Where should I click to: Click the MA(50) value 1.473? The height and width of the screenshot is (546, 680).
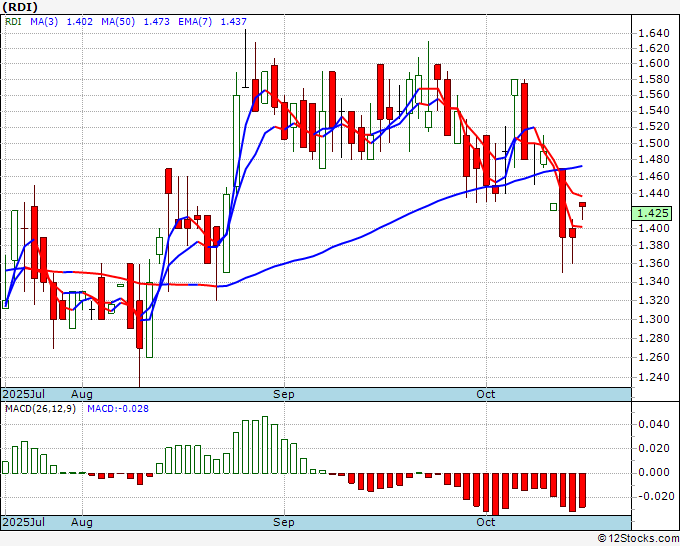(157, 21)
